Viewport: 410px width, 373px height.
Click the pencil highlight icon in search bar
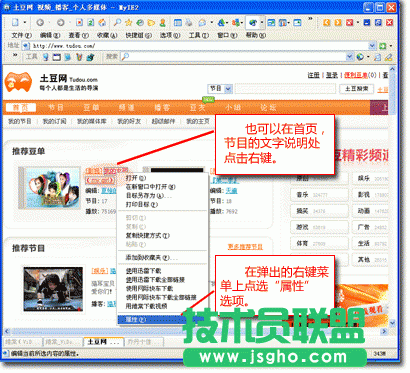click(388, 57)
